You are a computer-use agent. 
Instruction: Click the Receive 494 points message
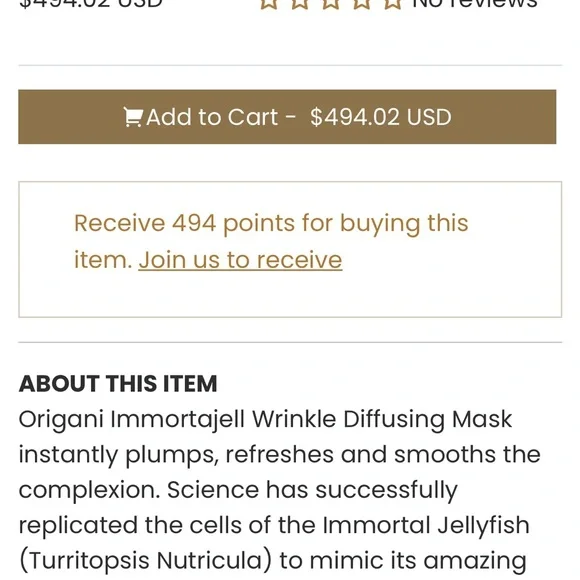click(271, 223)
